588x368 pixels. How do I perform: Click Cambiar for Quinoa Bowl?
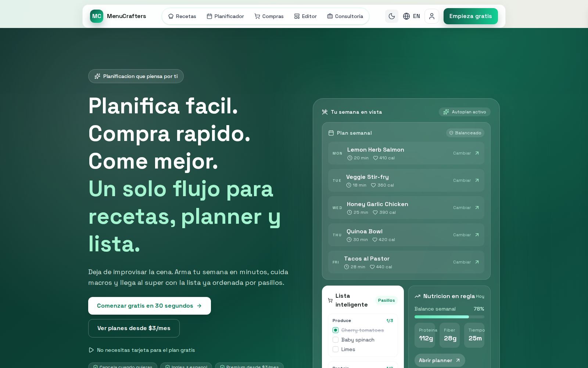click(462, 235)
